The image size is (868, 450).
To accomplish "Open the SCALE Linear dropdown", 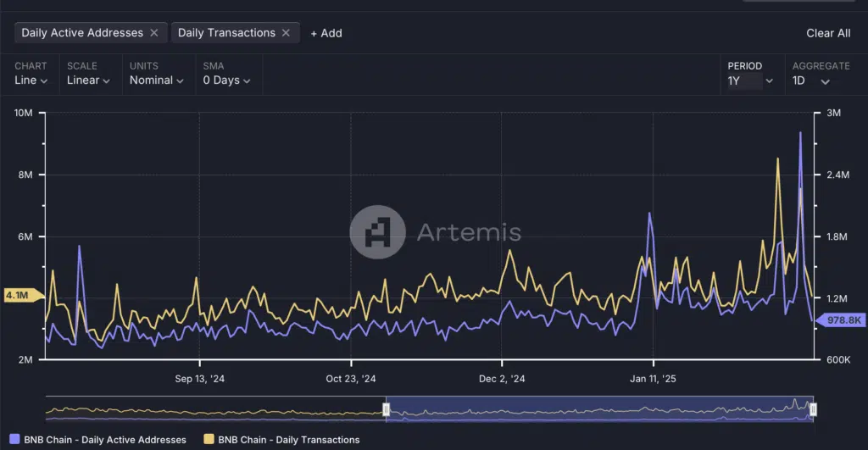I will point(88,81).
